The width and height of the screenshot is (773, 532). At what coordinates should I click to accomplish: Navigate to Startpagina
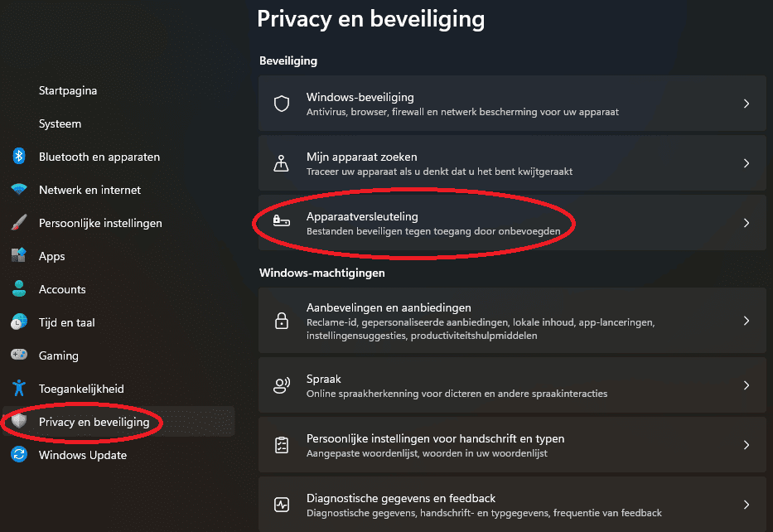pos(68,90)
